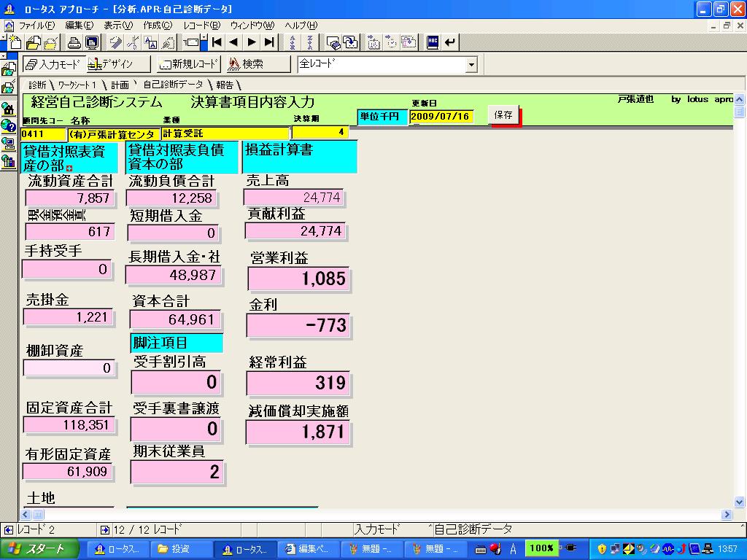747x560 pixels.
Task: Run spell check ABC book icon
Action: tap(433, 42)
